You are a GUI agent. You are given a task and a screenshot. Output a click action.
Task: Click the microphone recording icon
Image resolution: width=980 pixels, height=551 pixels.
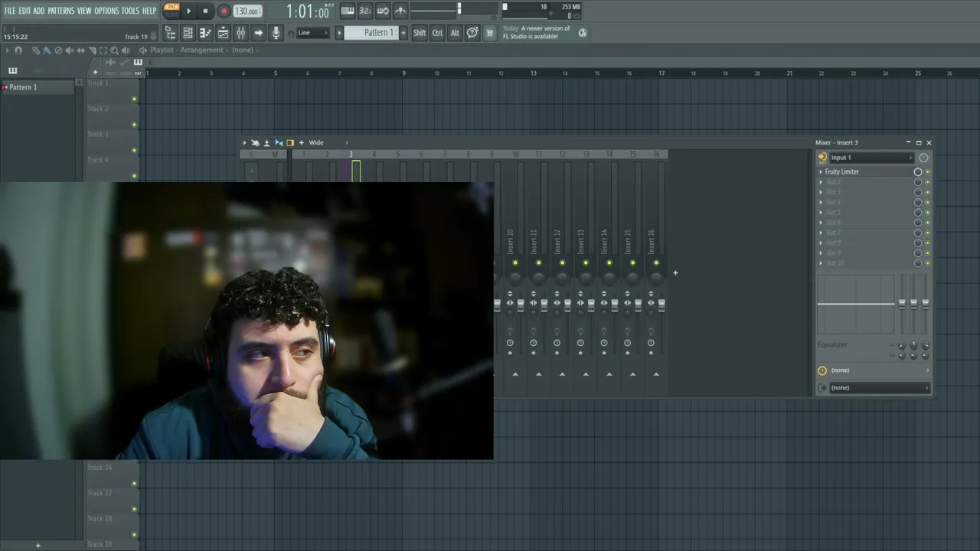(x=276, y=33)
